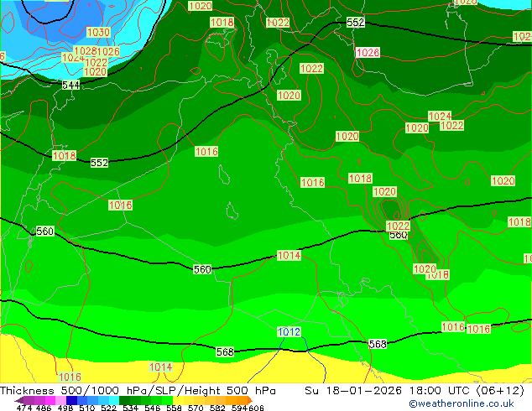Click the 544 height contour label
The height and width of the screenshot is (411, 532).
coord(71,85)
